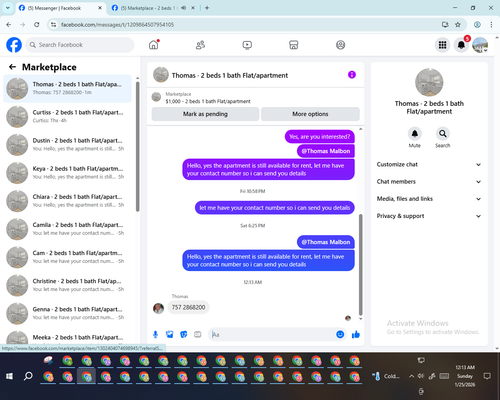Expand Chat members section

click(429, 182)
